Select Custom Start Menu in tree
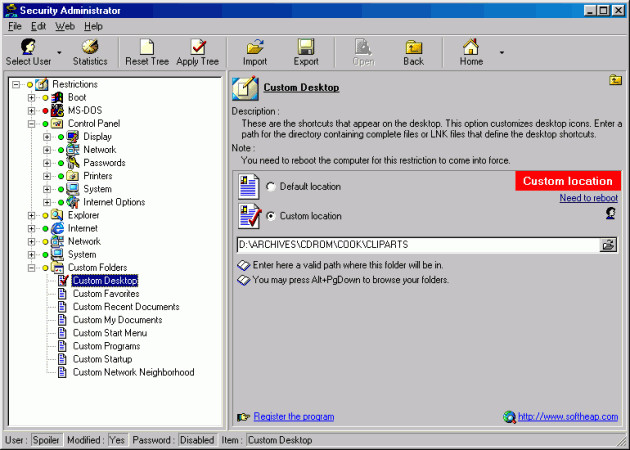The height and width of the screenshot is (450, 630). point(110,333)
